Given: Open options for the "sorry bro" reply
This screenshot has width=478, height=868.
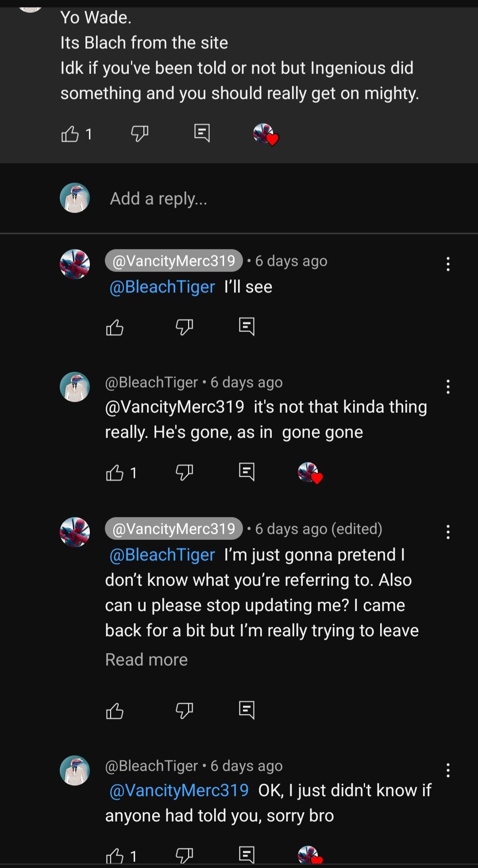Looking at the screenshot, I should [448, 771].
